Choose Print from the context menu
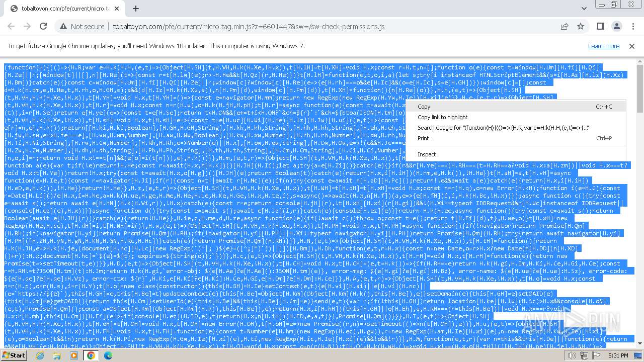Viewport: 644px width, 362px height. 515,138
